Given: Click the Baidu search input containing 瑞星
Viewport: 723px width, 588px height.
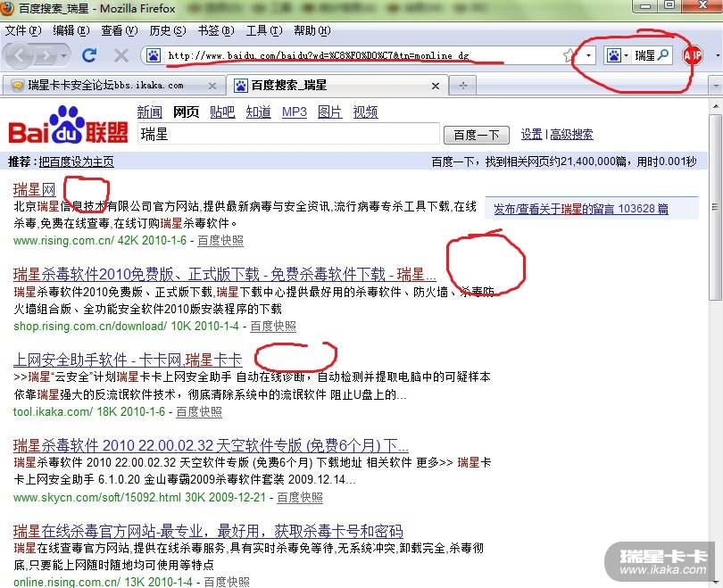Looking at the screenshot, I should coord(288,134).
